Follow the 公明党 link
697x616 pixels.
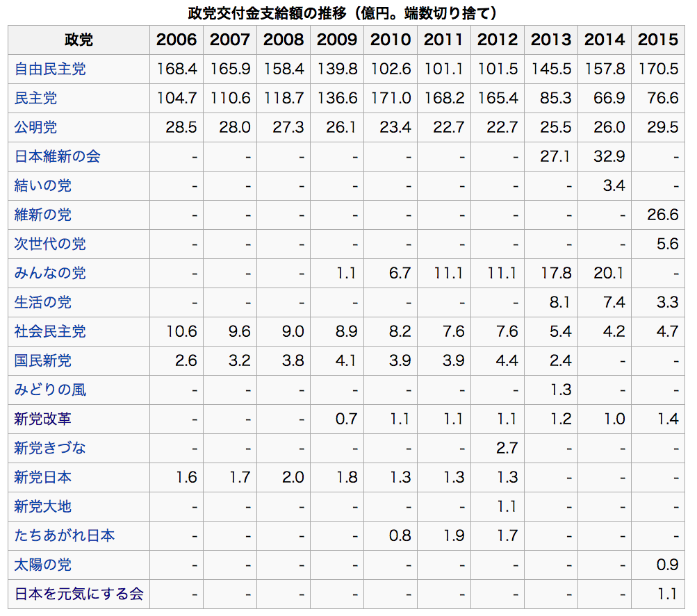pyautogui.click(x=35, y=127)
